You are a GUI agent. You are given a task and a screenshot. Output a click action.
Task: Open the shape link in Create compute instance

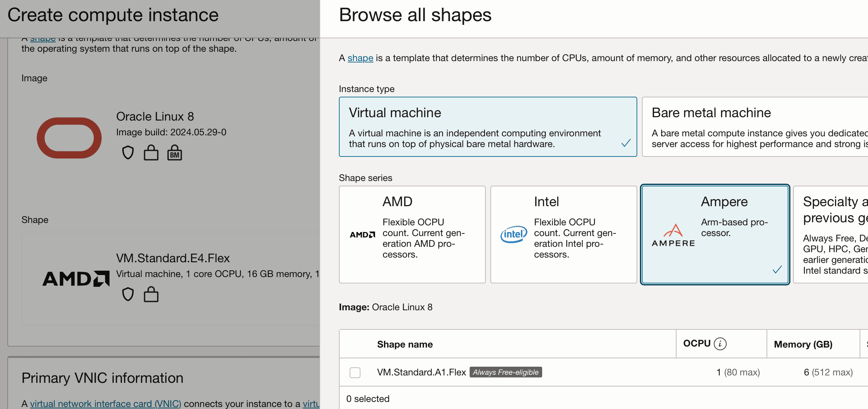[x=43, y=39]
